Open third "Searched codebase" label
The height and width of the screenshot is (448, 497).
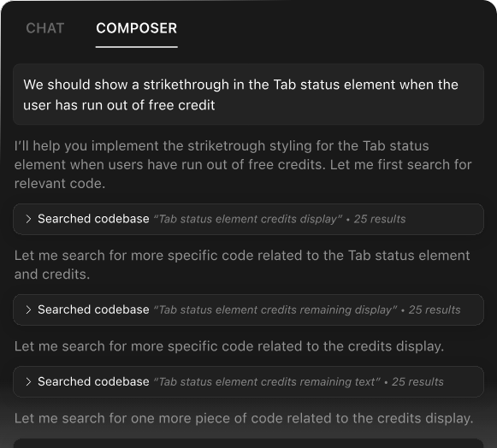pos(93,381)
